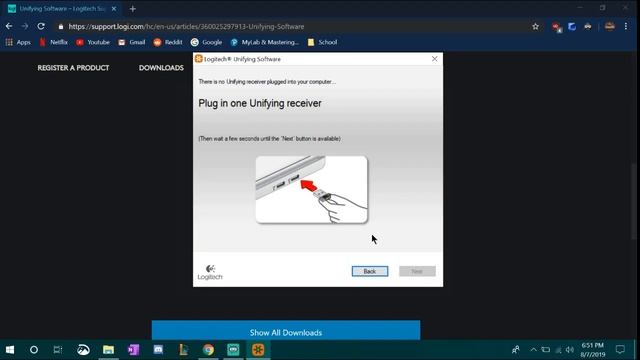Image resolution: width=640 pixels, height=360 pixels.
Task: Open the Reddit bookmark
Action: 168,42
